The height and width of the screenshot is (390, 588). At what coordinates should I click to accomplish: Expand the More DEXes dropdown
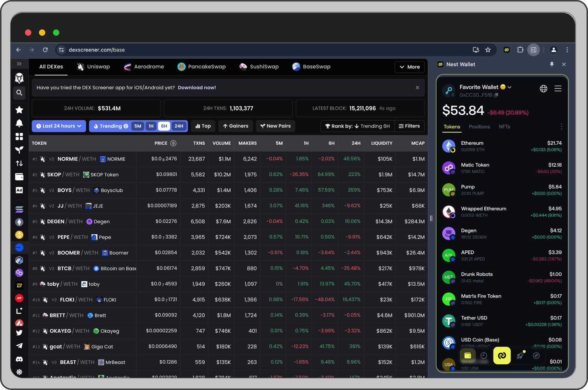coord(410,67)
